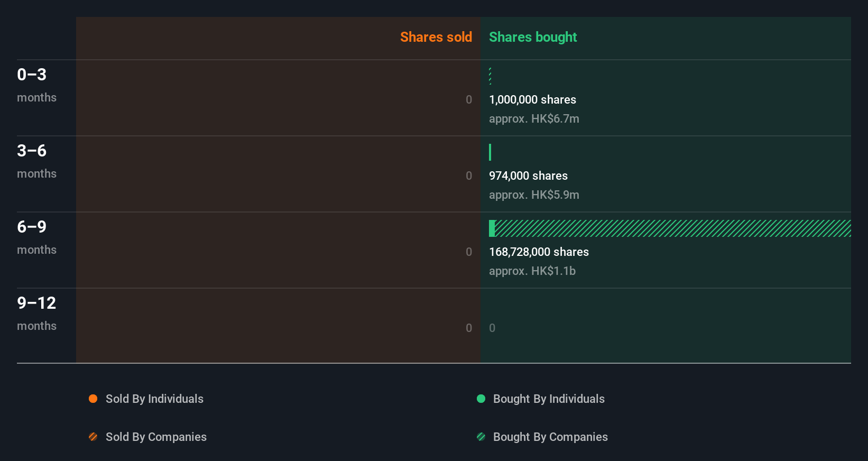Click the 1,000,000 shares value
The height and width of the screenshot is (461, 868).
(x=532, y=99)
